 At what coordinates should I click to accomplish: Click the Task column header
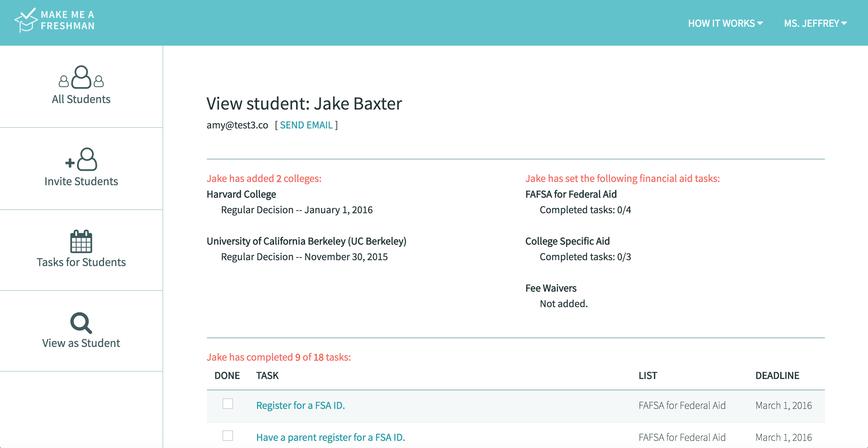267,375
